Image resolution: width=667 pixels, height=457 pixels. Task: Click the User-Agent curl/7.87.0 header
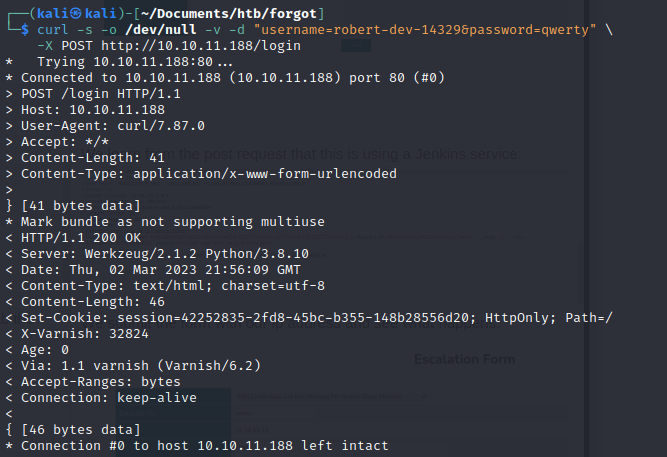tap(113, 126)
